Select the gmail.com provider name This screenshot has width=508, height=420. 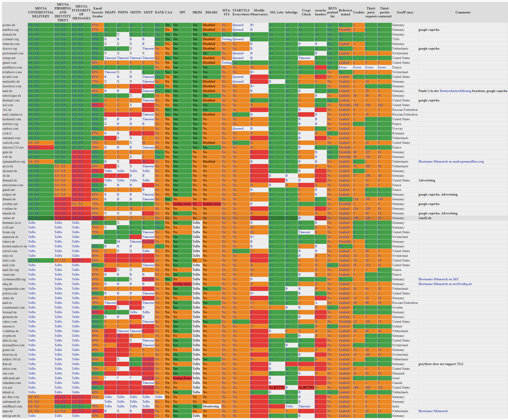coord(9,63)
